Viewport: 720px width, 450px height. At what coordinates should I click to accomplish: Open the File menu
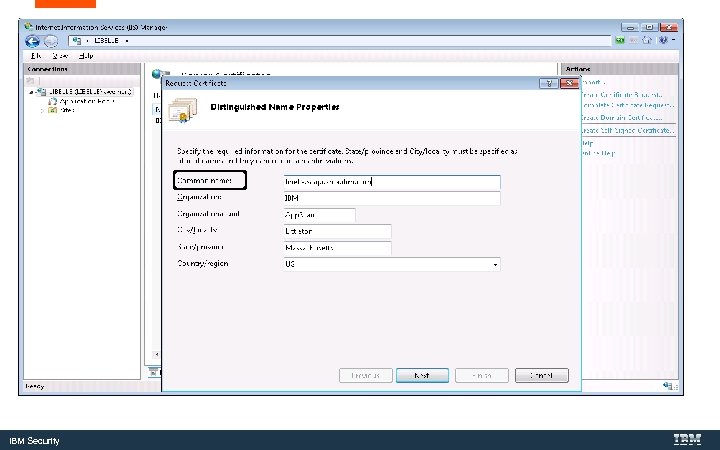(x=36, y=56)
